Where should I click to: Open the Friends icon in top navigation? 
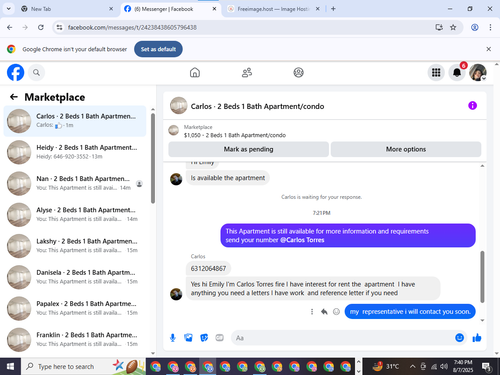point(247,72)
